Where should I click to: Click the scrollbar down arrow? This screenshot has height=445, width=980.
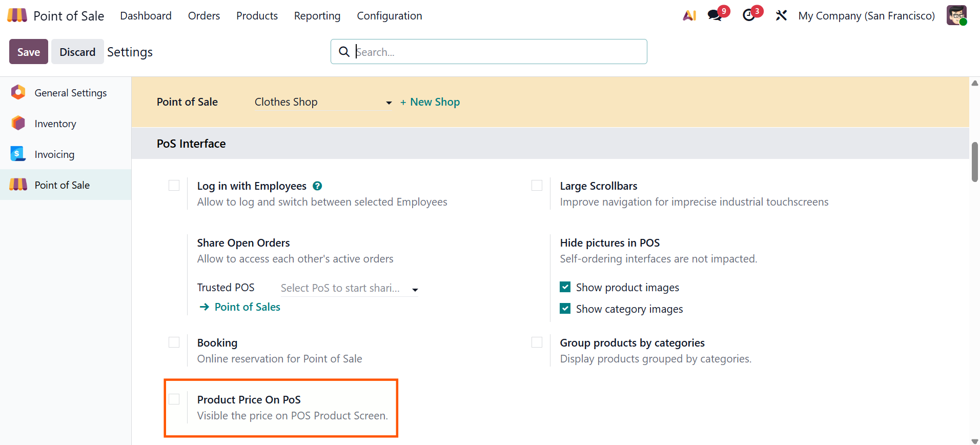pos(974,441)
